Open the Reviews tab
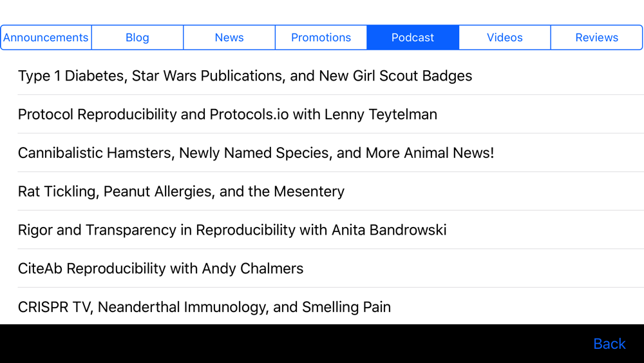The height and width of the screenshot is (363, 644). pos(596,37)
